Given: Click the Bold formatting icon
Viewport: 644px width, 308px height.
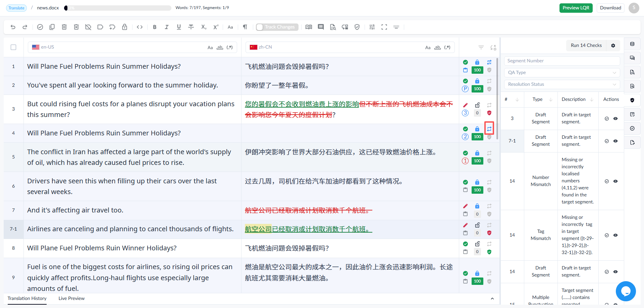Looking at the screenshot, I should click(x=155, y=27).
